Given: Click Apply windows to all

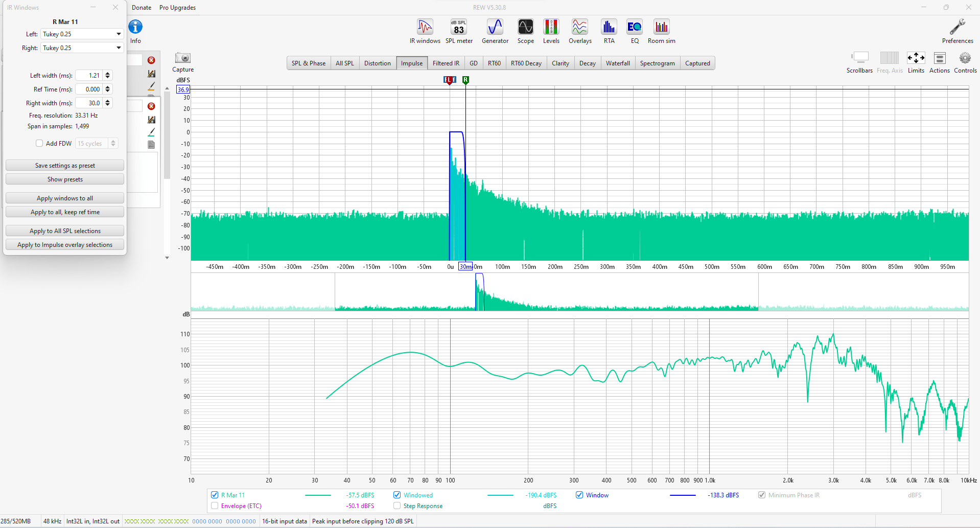Looking at the screenshot, I should [65, 198].
